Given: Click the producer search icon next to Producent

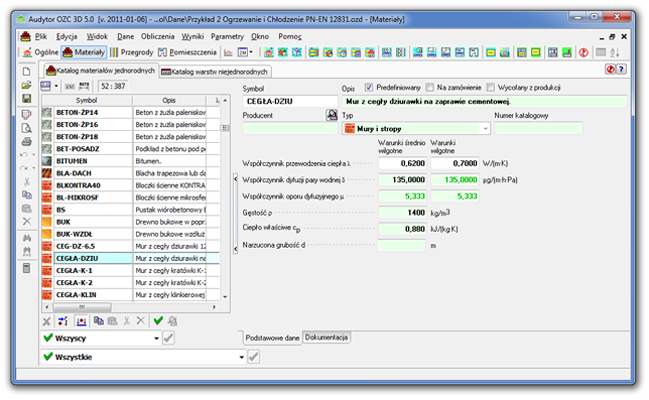Looking at the screenshot, I should (x=332, y=115).
